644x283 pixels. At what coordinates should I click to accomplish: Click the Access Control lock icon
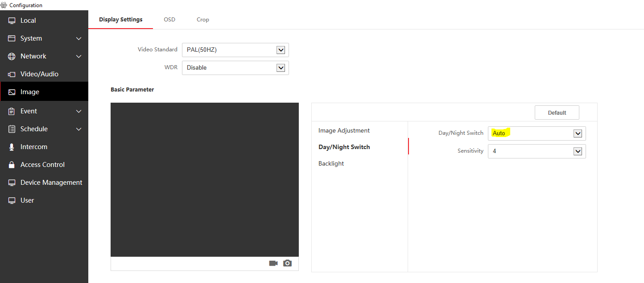point(12,165)
